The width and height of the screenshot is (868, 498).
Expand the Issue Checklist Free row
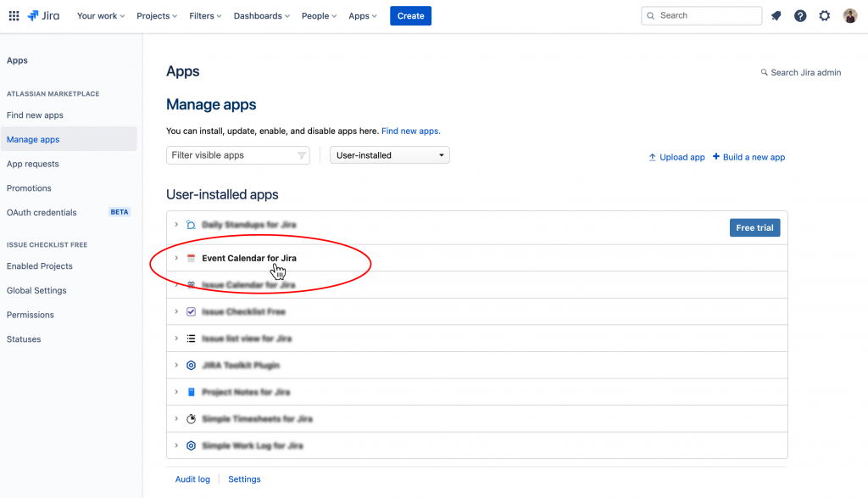[176, 311]
